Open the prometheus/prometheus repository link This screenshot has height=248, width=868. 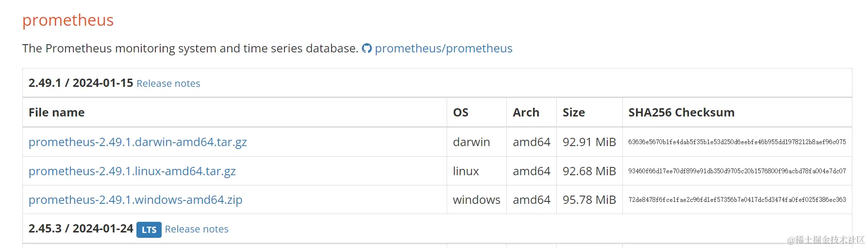pyautogui.click(x=443, y=49)
